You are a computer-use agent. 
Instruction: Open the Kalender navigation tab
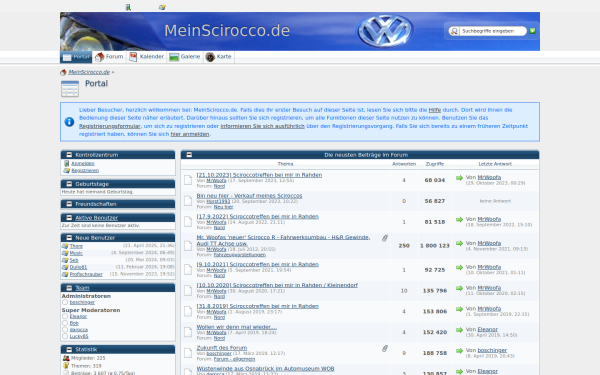(x=147, y=57)
